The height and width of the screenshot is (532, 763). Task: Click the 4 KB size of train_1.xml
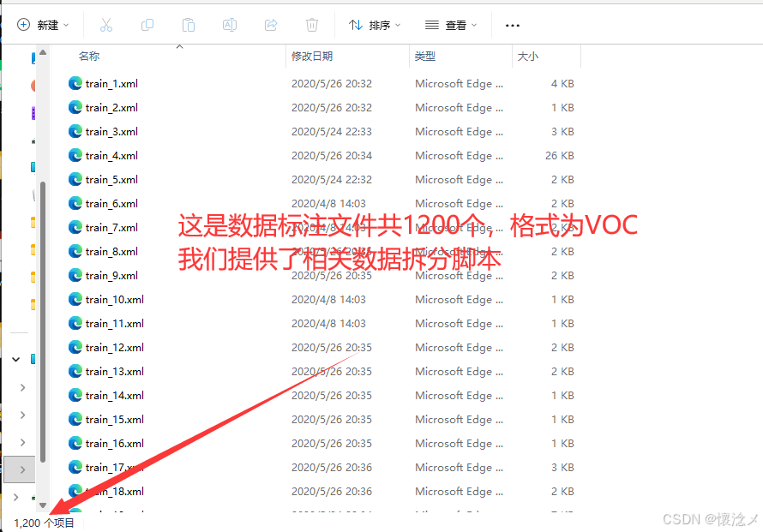click(562, 84)
